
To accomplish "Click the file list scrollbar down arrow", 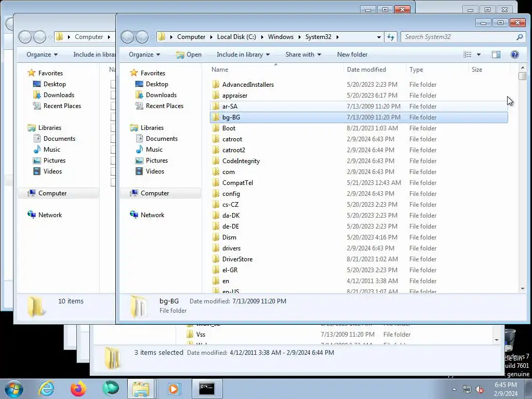I will [x=523, y=289].
